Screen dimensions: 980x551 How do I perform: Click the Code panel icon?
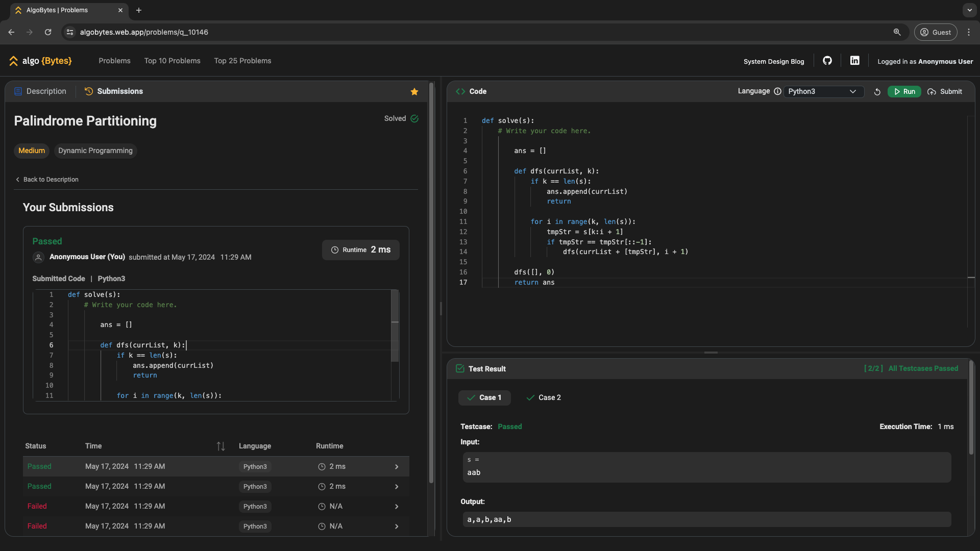point(460,91)
